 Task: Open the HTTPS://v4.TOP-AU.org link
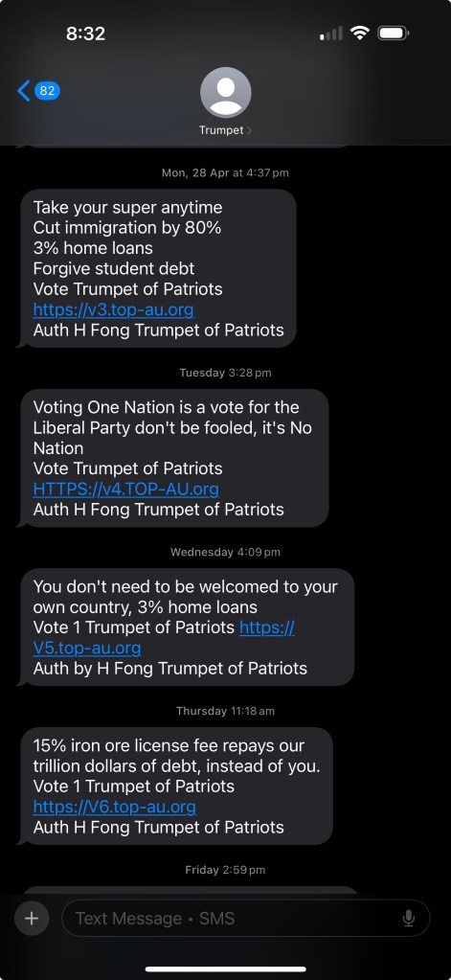click(x=126, y=489)
